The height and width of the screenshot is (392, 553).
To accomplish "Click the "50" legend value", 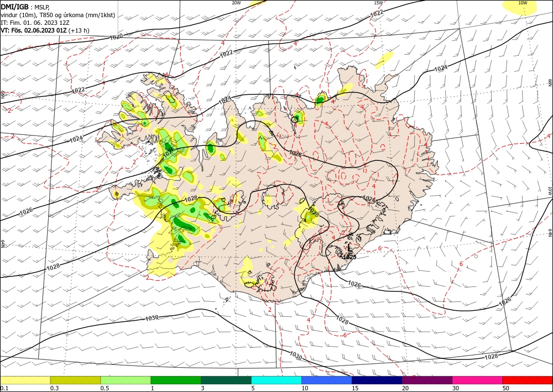I will tap(506, 388).
